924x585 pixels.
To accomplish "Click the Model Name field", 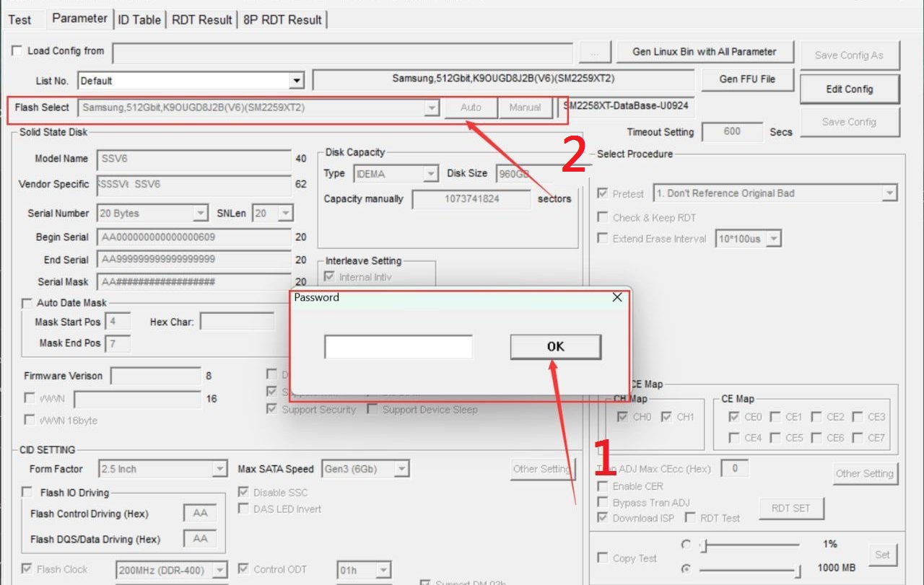I will click(x=193, y=159).
